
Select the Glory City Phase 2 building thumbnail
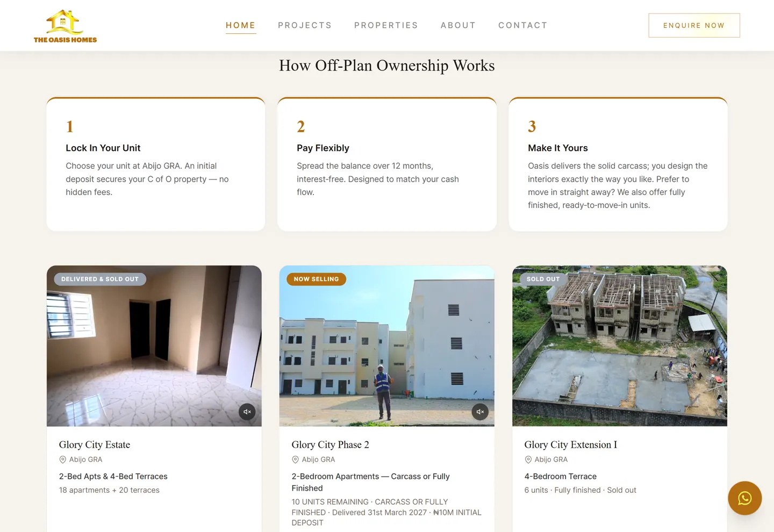pyautogui.click(x=386, y=346)
